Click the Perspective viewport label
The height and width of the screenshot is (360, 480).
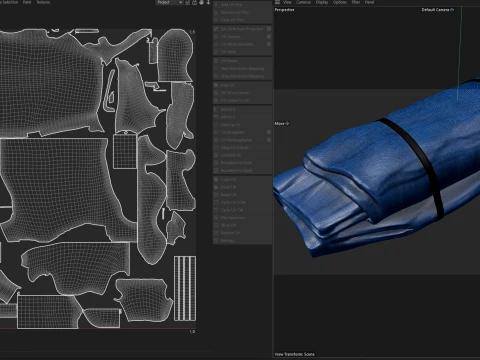tap(284, 10)
